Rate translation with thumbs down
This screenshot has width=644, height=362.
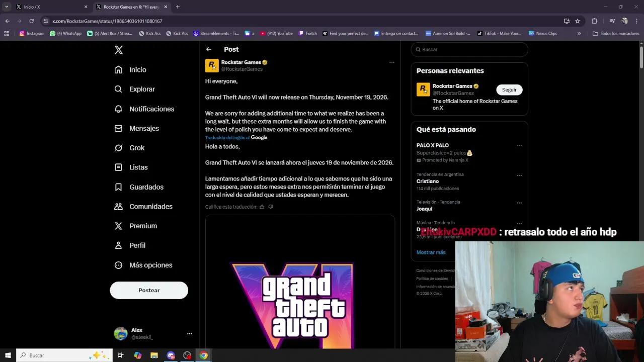[x=271, y=207]
